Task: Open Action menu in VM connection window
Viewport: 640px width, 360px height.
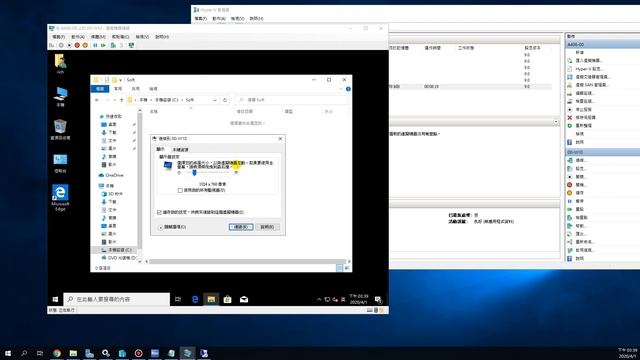Action: coord(78,37)
